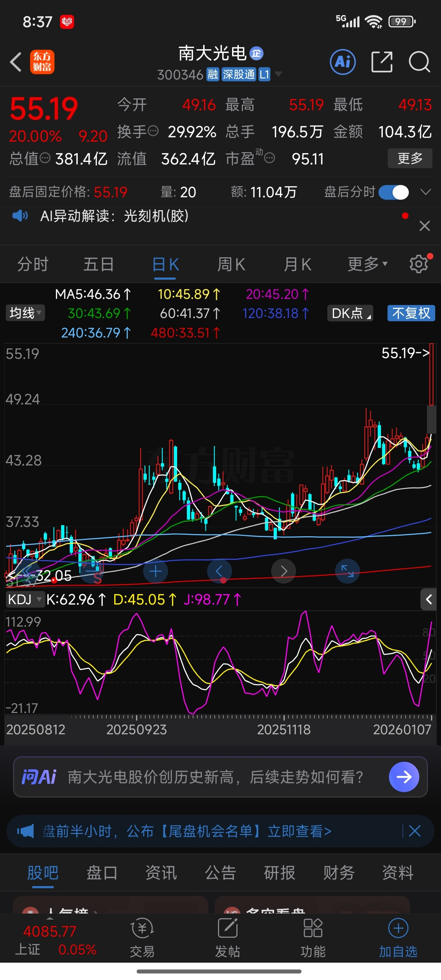Tap the 盘后固定价格 55.19 value

tap(110, 192)
